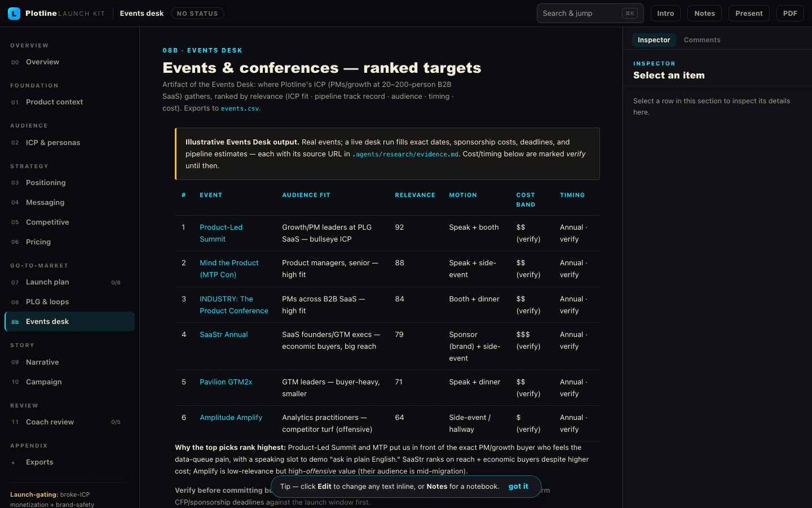
Task: Click the plus icon beside Exports
Action: (x=14, y=462)
